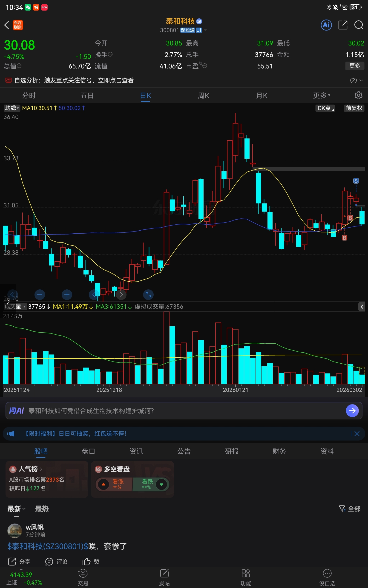Tap the info icon next to 总值

tap(19, 66)
